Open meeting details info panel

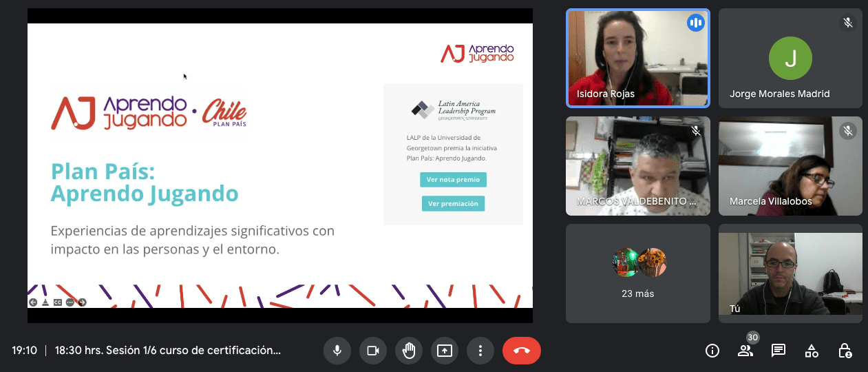tap(712, 351)
